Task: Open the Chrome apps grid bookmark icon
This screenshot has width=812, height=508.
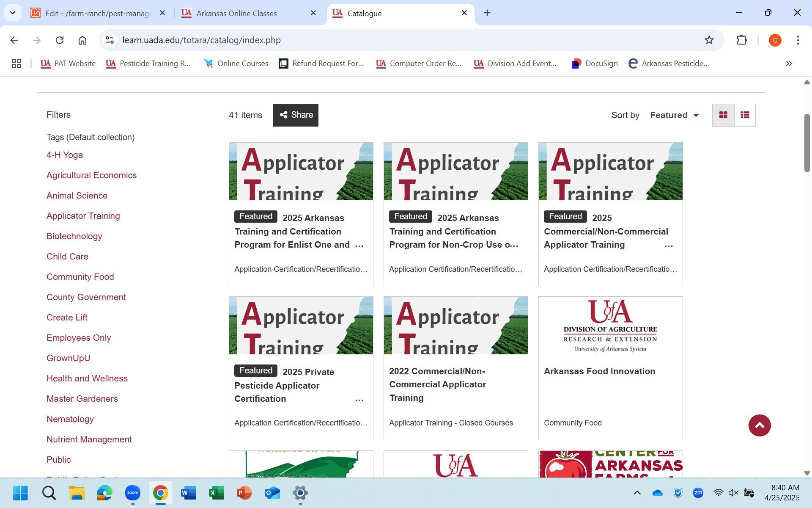Action: (x=16, y=63)
